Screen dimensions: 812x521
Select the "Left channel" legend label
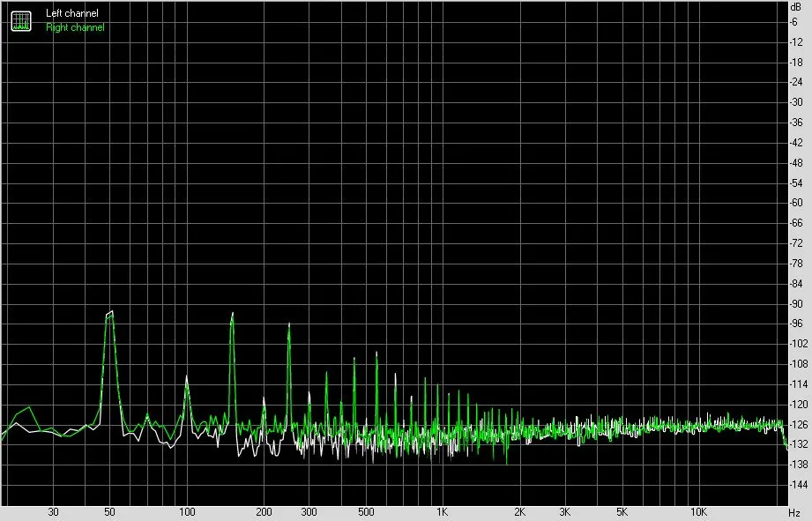coord(72,13)
